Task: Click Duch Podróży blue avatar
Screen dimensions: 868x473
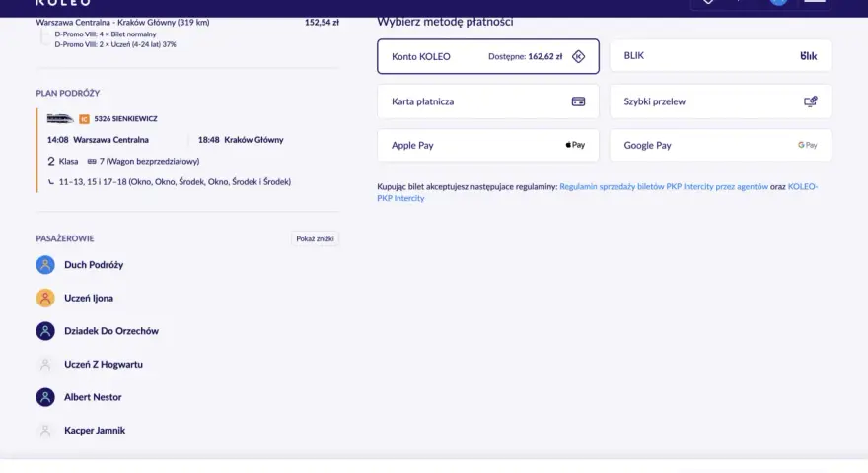Action: click(x=45, y=265)
